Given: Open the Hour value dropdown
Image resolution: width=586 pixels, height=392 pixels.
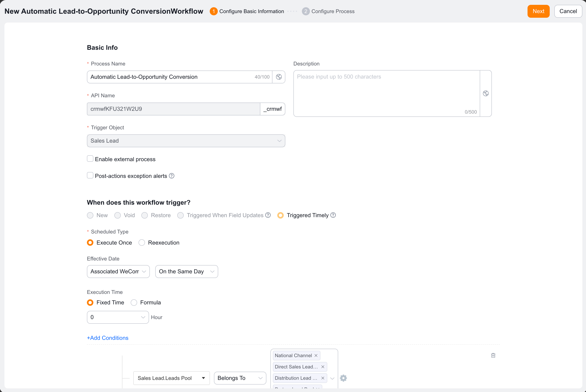Looking at the screenshot, I should [118, 317].
